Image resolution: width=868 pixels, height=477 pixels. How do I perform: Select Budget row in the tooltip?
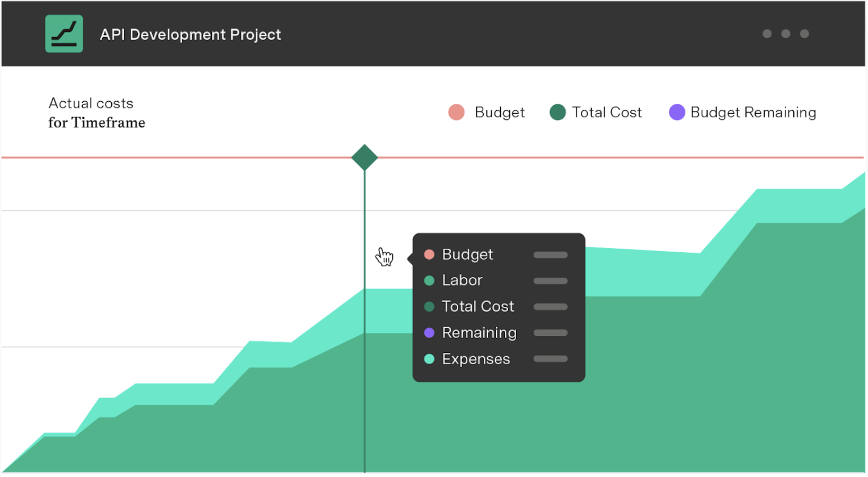pyautogui.click(x=467, y=254)
